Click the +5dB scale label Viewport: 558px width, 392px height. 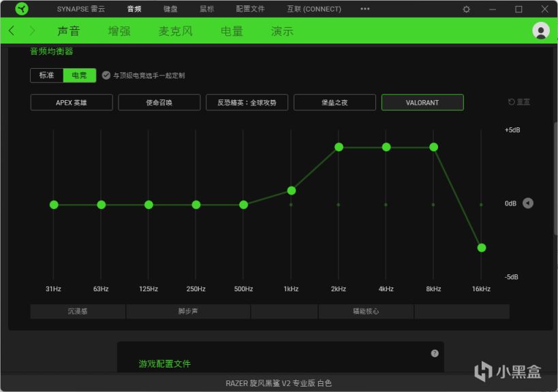tap(512, 130)
